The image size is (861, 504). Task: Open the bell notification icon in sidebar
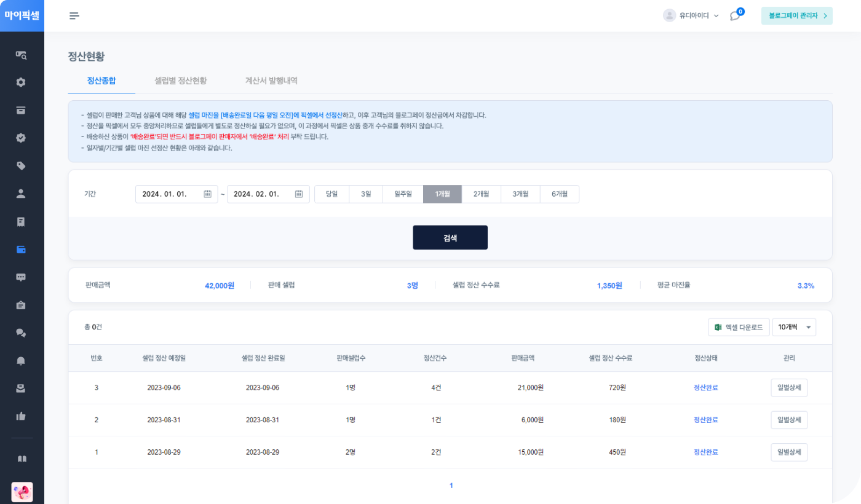22,361
